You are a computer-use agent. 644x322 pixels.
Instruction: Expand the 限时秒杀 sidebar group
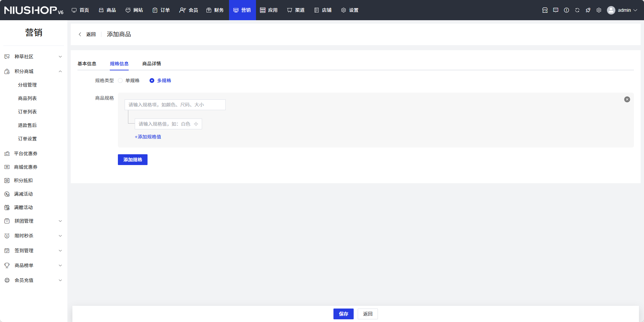pyautogui.click(x=34, y=236)
